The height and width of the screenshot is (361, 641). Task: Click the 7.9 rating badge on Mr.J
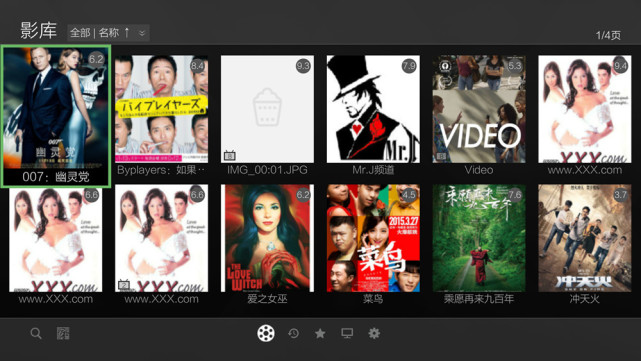[x=409, y=66]
